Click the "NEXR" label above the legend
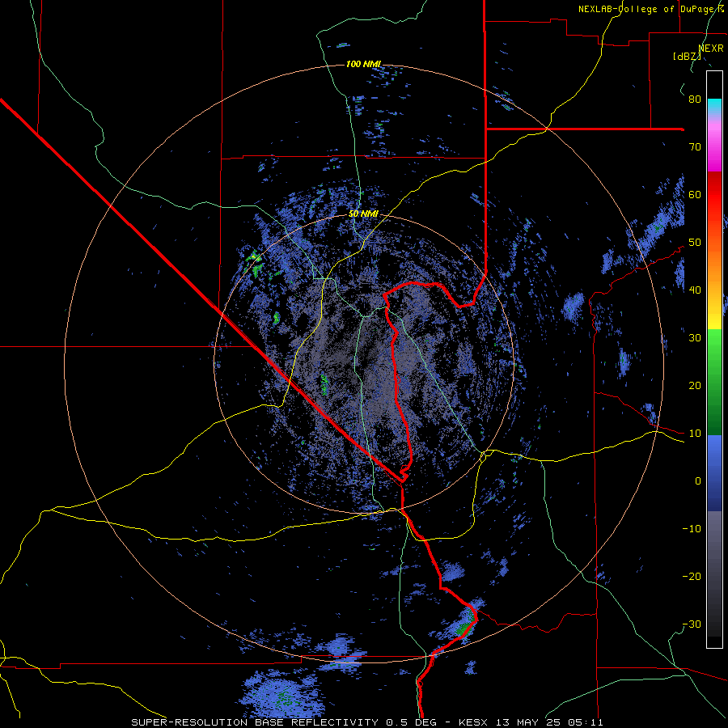728x728 pixels. 710,49
